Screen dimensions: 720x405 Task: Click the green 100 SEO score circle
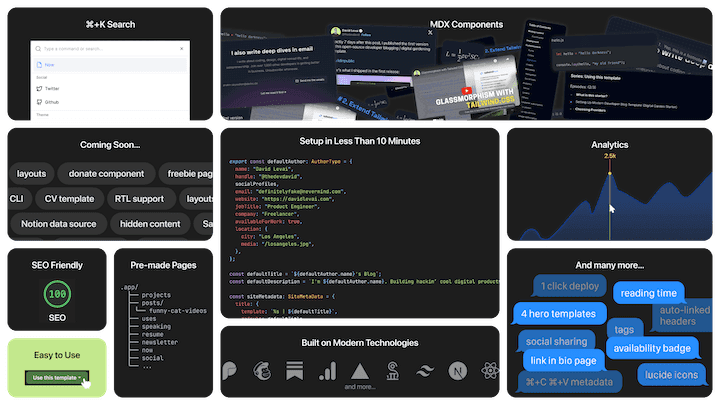(x=57, y=295)
